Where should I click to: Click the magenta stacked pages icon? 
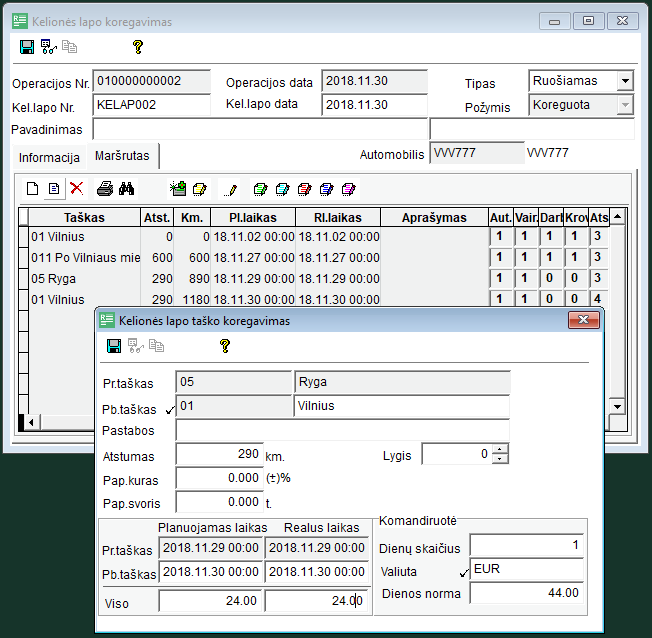(x=348, y=189)
